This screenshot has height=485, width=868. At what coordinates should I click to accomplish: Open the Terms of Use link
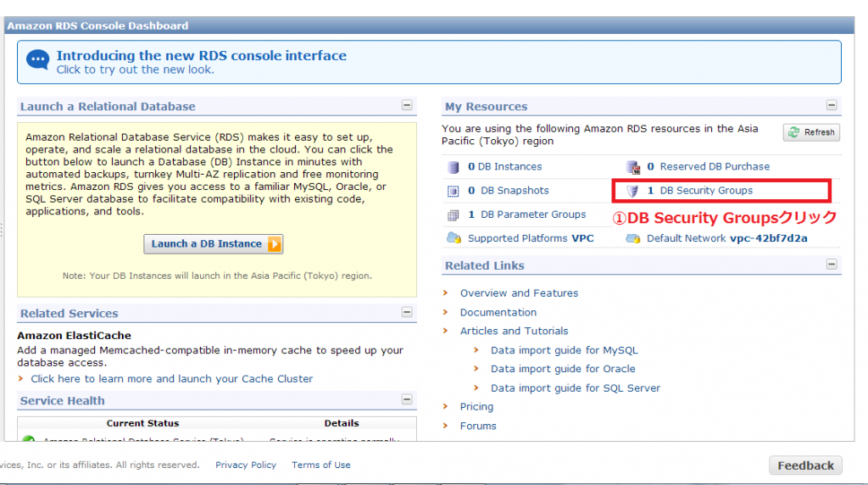click(x=321, y=465)
